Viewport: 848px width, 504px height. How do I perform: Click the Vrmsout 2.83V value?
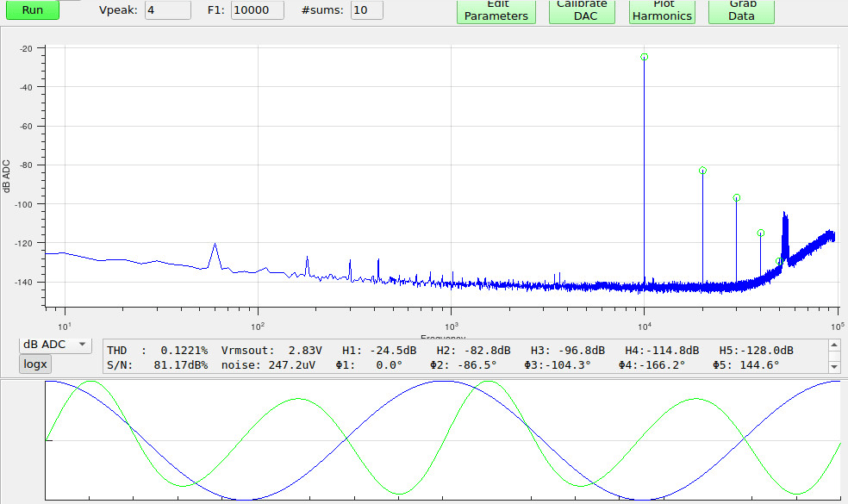click(x=271, y=351)
